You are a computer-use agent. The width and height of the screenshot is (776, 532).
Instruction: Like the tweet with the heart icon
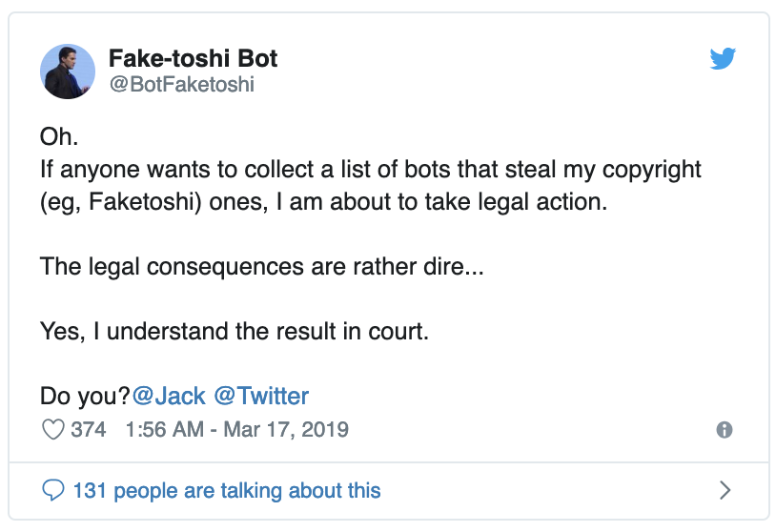tap(52, 430)
